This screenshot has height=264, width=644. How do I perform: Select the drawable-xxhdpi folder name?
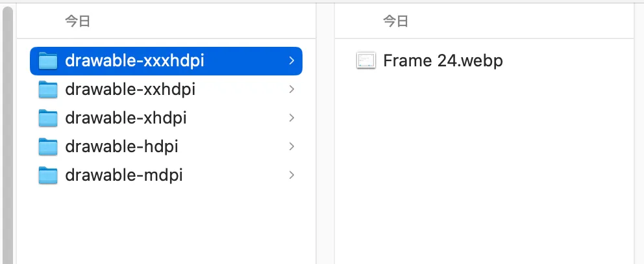130,89
